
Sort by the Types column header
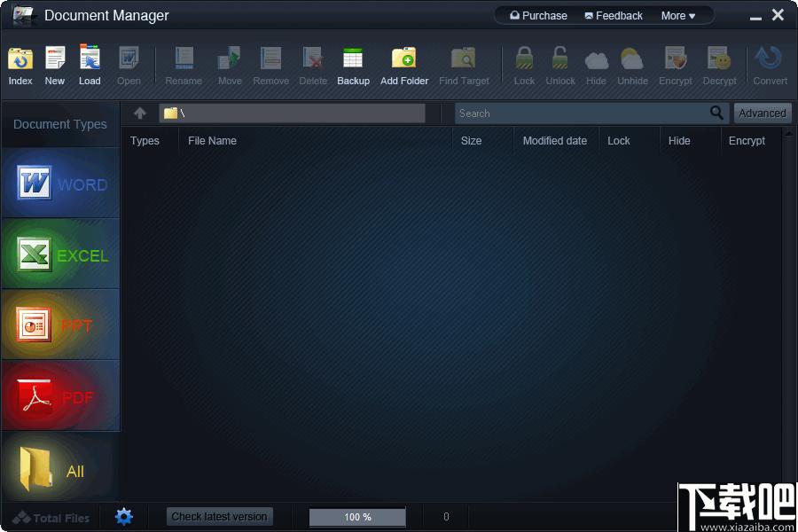pyautogui.click(x=145, y=140)
